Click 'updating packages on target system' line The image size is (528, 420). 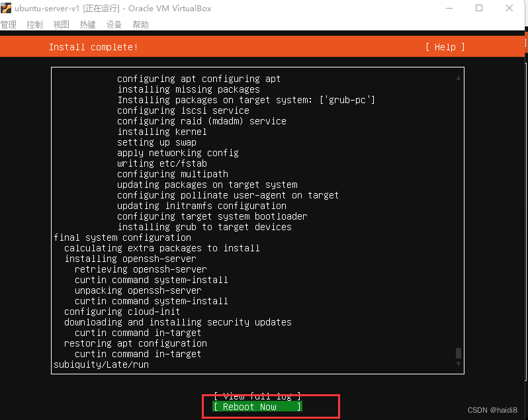207,185
